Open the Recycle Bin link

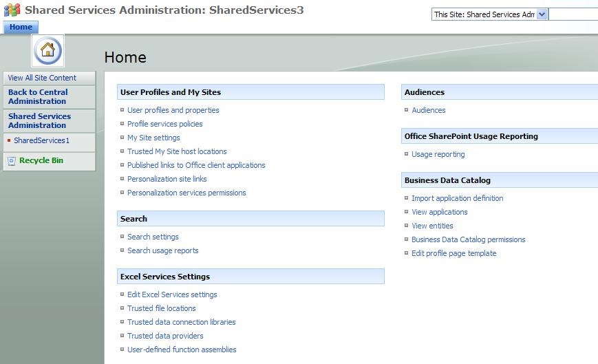(41, 160)
